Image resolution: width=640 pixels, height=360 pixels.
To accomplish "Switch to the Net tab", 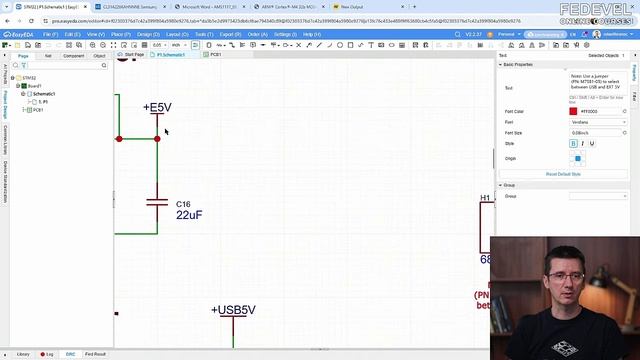I will pyautogui.click(x=48, y=56).
